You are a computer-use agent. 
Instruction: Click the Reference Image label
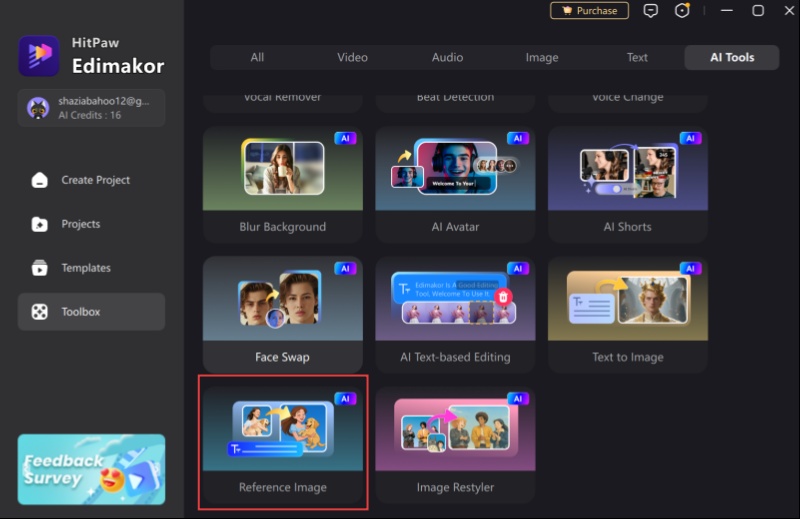tap(283, 487)
